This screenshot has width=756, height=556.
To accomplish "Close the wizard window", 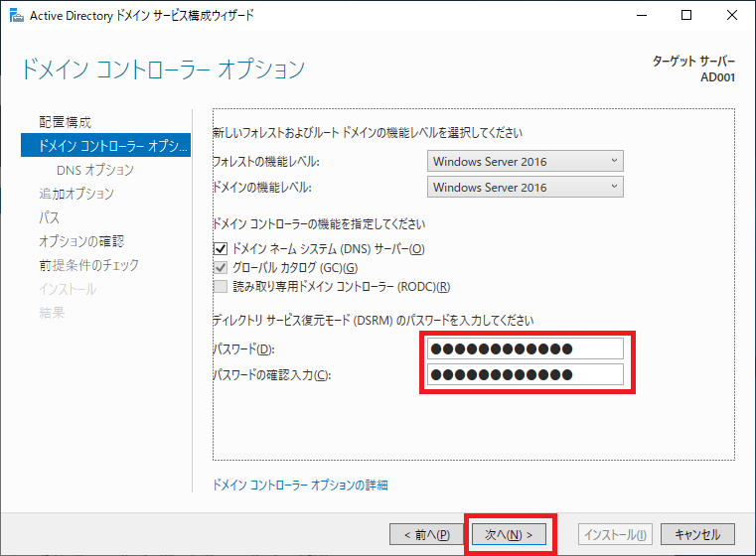I will coord(732,16).
